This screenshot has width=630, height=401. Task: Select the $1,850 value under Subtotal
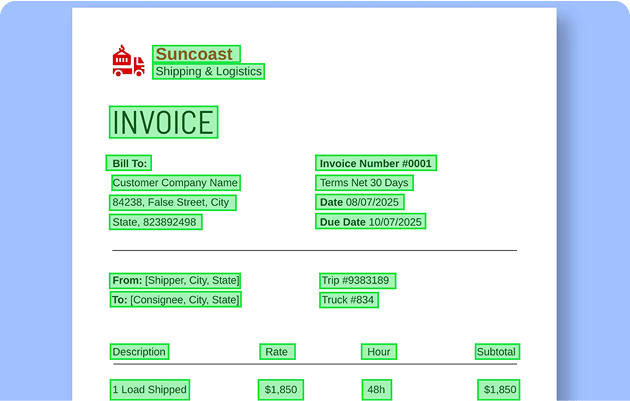tap(499, 389)
